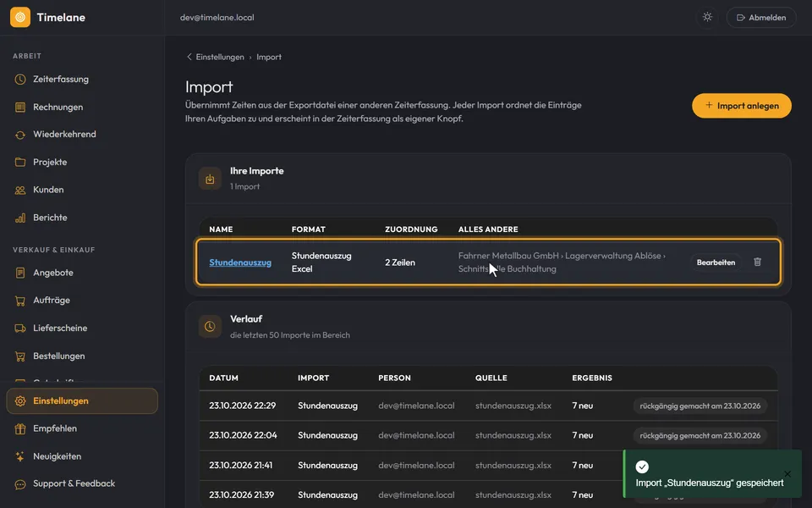
Task: Click 'rückgängig gemacht' badge in 22:04 row
Action: click(x=700, y=435)
